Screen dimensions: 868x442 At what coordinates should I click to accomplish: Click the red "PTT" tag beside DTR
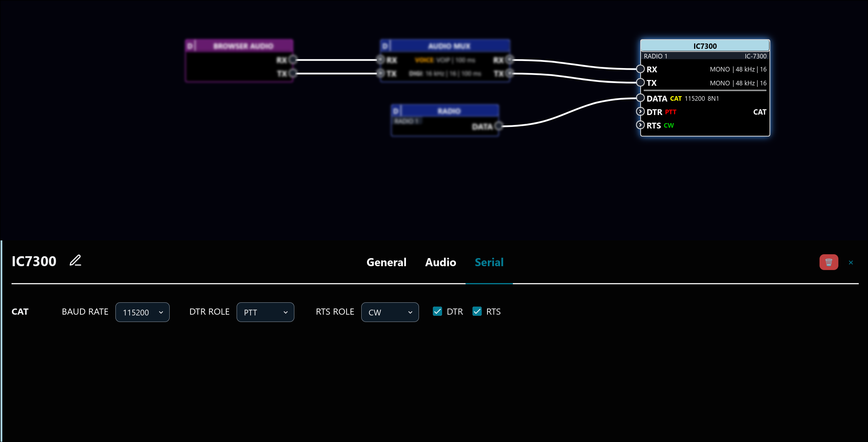tap(671, 112)
